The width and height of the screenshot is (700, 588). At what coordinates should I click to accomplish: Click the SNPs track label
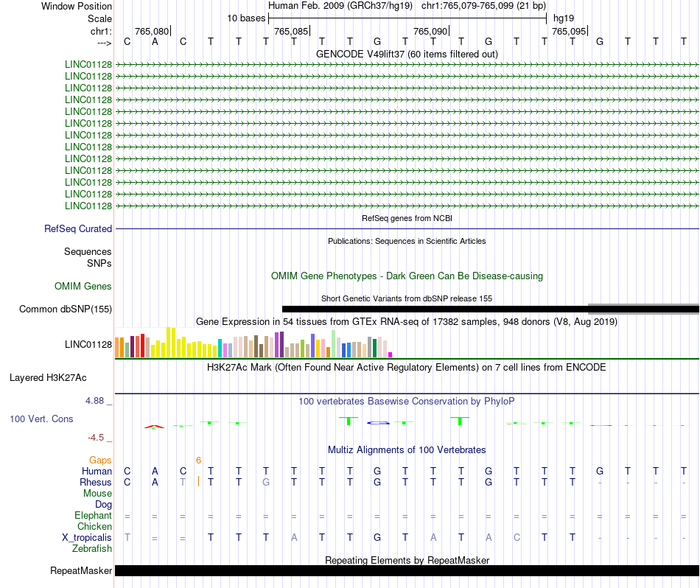99,263
